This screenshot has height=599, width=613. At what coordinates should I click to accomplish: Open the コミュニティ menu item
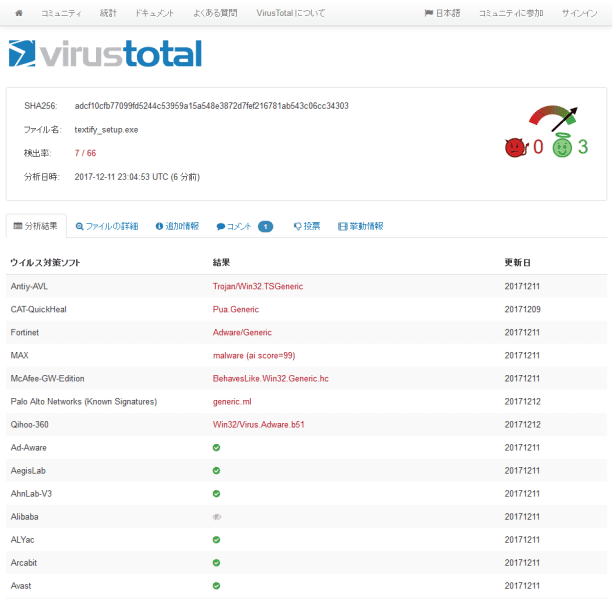[61, 13]
